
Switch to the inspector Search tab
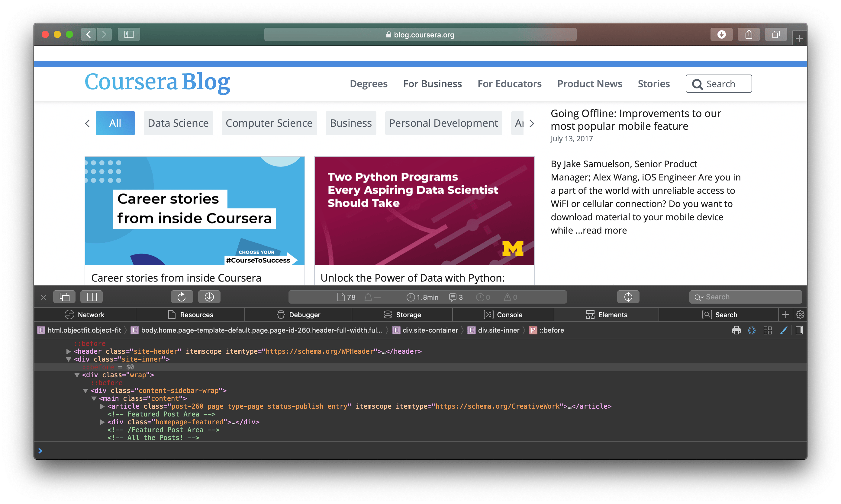pyautogui.click(x=719, y=315)
